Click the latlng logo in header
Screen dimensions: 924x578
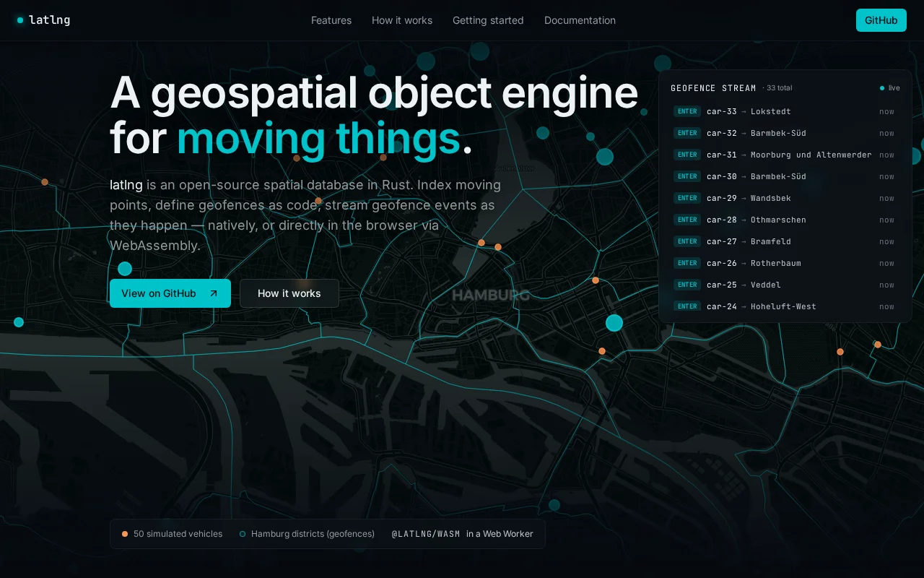(x=43, y=20)
